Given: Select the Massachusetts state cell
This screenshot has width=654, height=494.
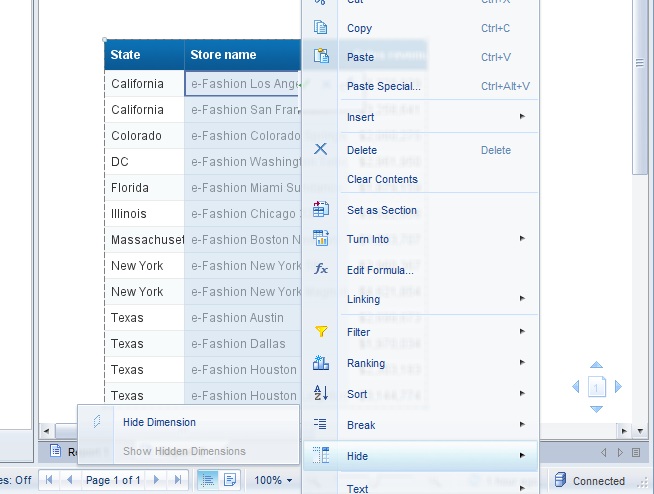Looking at the screenshot, I should pos(144,239).
